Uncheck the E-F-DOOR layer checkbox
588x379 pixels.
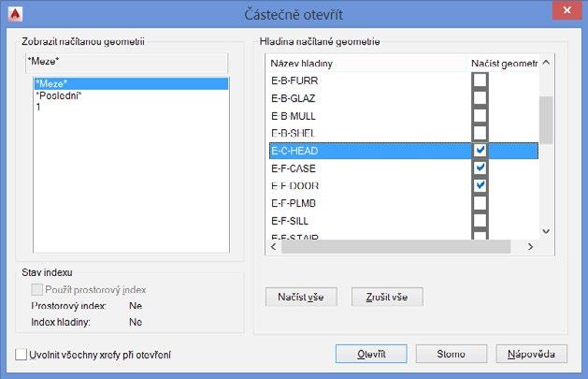coord(480,185)
